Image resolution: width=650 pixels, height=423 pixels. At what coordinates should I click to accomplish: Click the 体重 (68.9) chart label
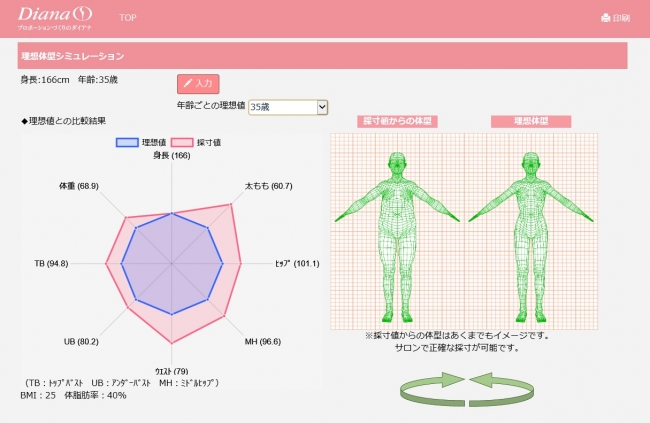click(x=79, y=187)
